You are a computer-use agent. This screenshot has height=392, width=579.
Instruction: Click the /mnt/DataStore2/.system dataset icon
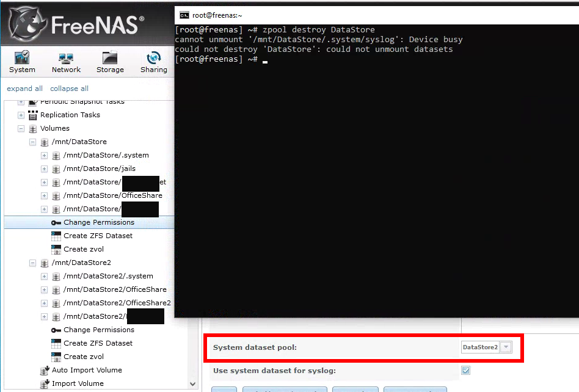[x=56, y=277]
